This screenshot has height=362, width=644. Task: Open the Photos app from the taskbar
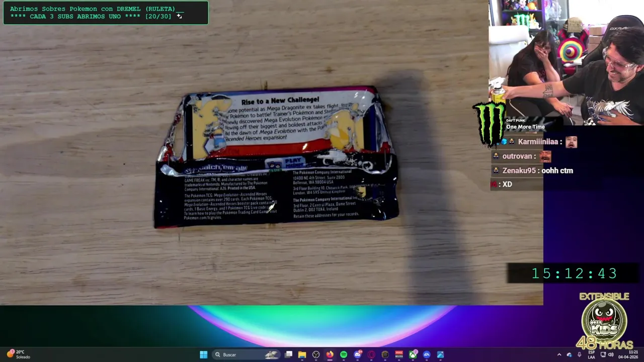pyautogui.click(x=440, y=354)
